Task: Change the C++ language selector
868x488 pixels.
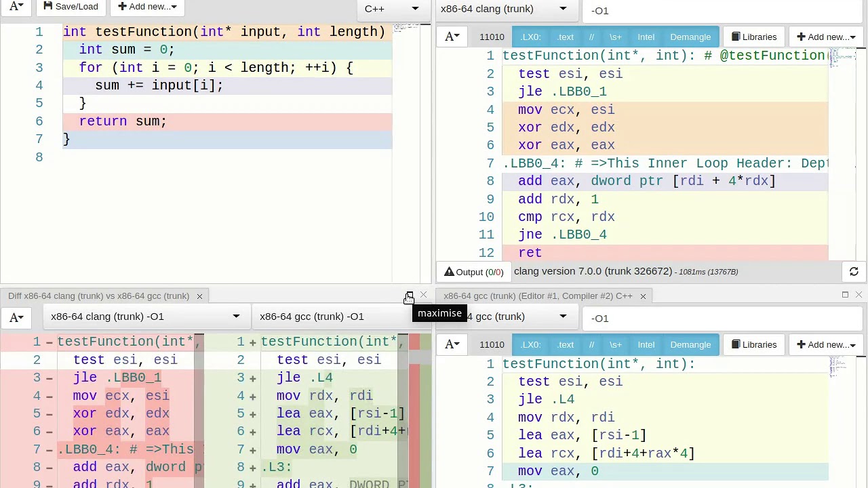Action: pos(392,9)
